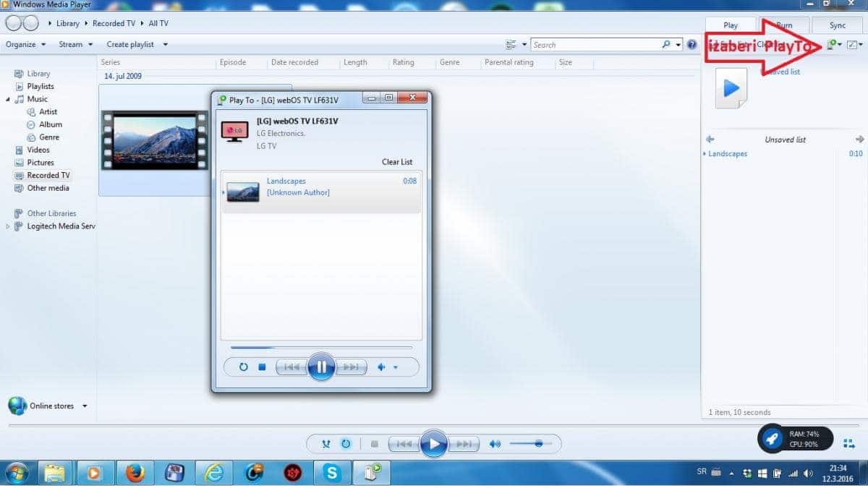Select Playlists in the navigation pane

tap(41, 87)
